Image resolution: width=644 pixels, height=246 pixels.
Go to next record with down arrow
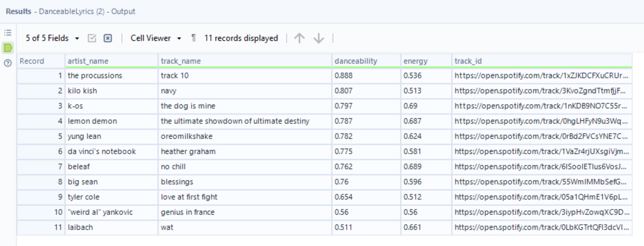(x=319, y=38)
